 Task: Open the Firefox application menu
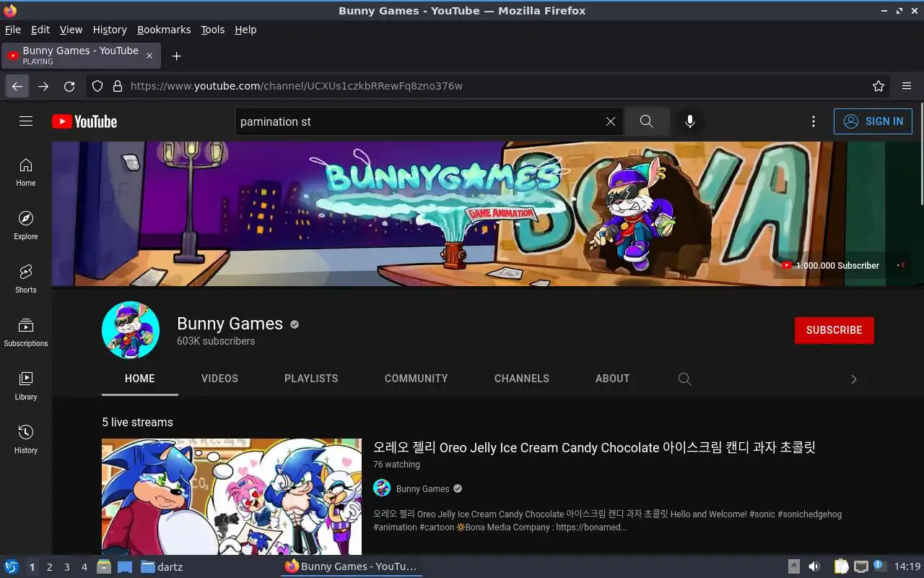[x=907, y=86]
